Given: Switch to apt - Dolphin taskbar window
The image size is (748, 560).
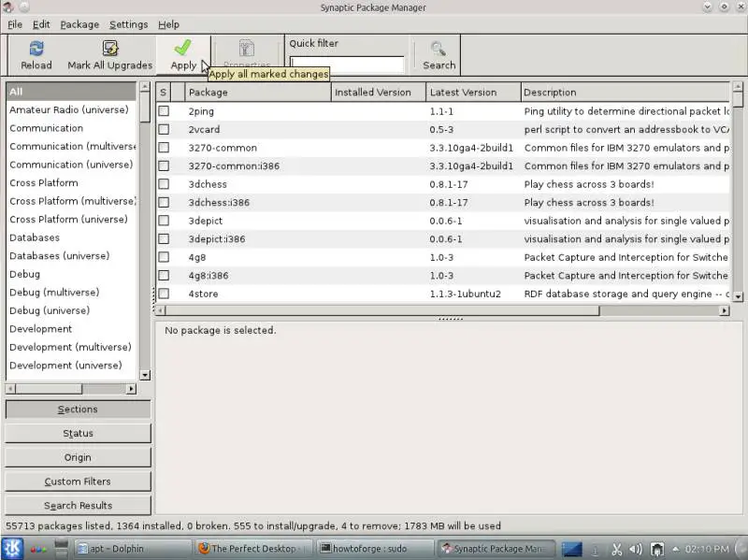Looking at the screenshot, I should (x=132, y=549).
